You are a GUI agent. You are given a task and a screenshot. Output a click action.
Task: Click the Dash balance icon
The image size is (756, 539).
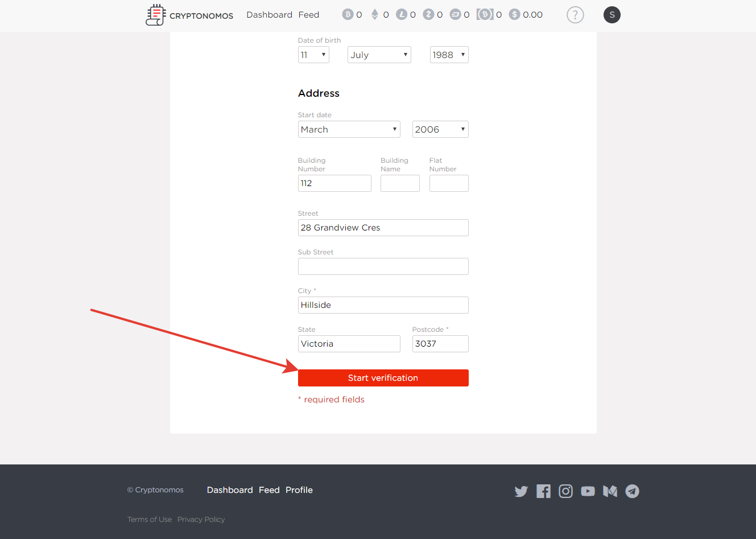[455, 14]
